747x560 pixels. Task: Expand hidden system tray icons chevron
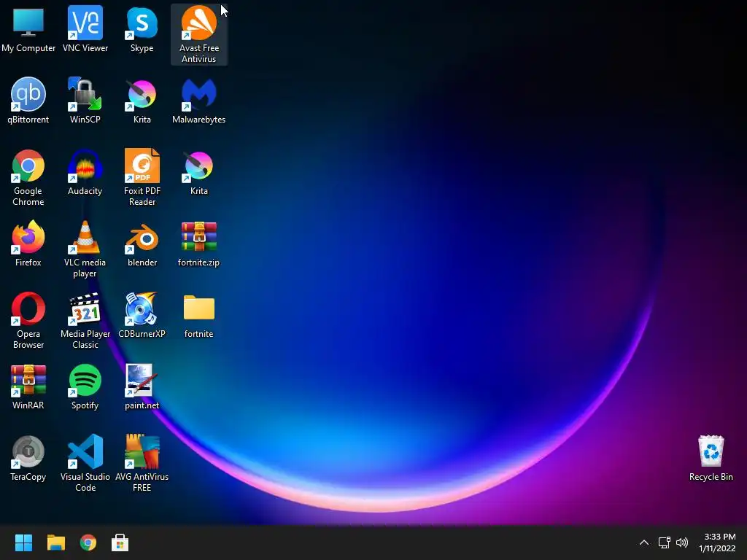pos(643,542)
